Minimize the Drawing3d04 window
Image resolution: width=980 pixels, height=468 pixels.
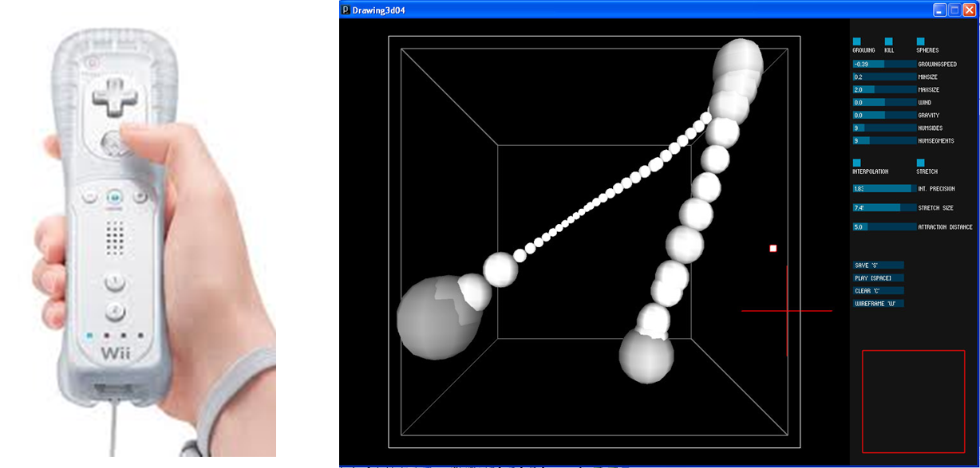[x=940, y=10]
